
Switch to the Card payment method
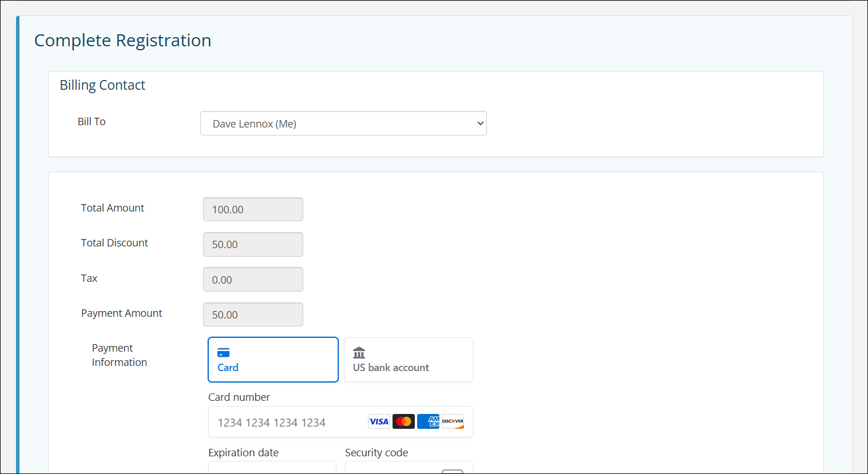pyautogui.click(x=273, y=360)
